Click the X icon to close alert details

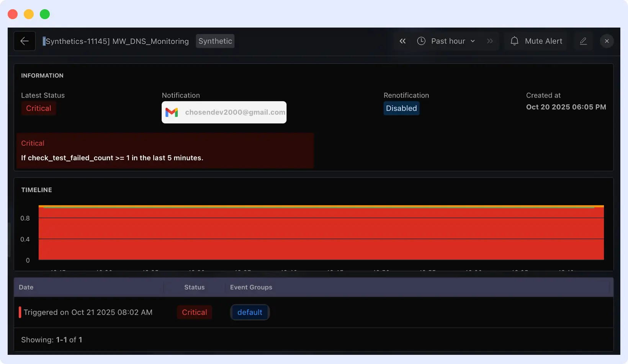607,41
